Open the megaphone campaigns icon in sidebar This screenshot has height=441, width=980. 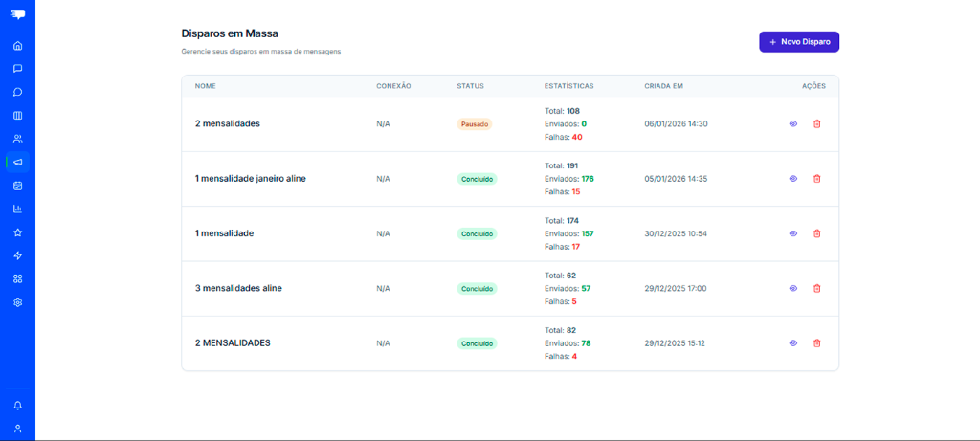[x=17, y=162]
